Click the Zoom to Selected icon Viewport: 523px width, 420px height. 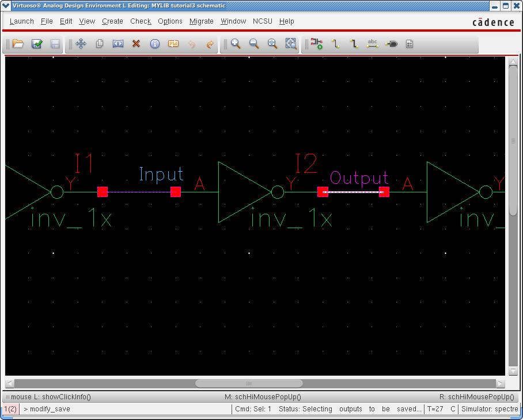pos(291,44)
